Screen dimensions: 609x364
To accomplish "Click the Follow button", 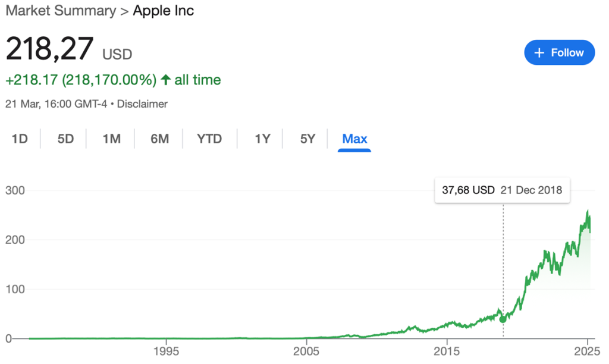I will (559, 52).
